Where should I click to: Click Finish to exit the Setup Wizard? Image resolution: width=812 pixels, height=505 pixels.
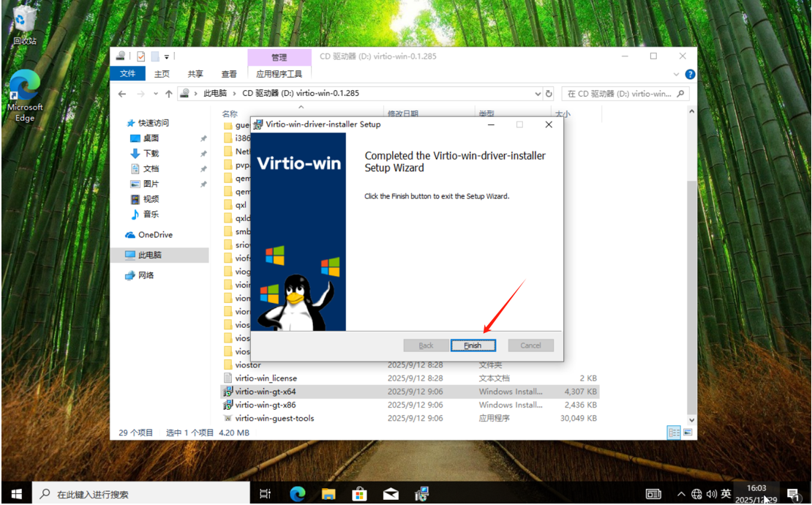click(x=473, y=345)
